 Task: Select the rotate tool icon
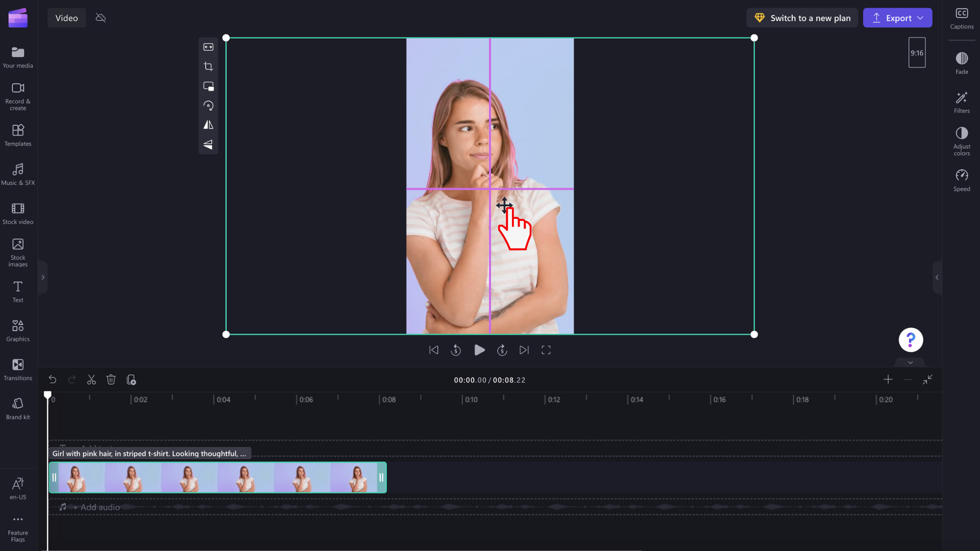pyautogui.click(x=208, y=106)
